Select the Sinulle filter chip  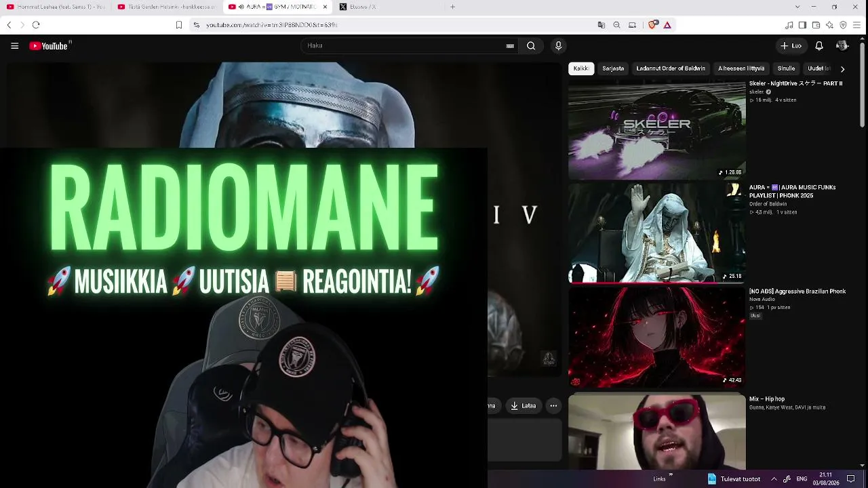tap(786, 68)
